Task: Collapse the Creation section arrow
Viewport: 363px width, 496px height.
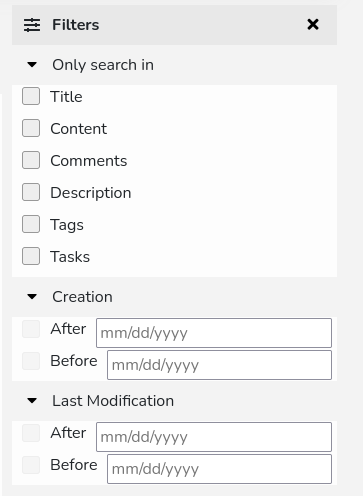Action: click(32, 296)
